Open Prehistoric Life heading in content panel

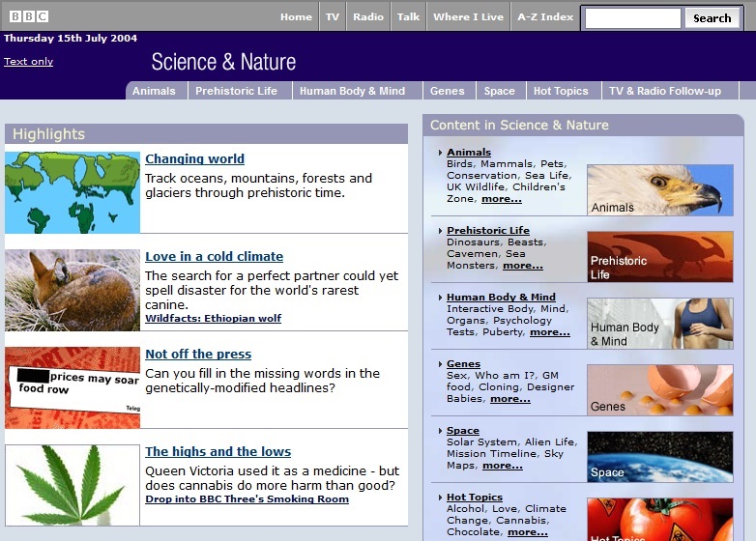488,230
